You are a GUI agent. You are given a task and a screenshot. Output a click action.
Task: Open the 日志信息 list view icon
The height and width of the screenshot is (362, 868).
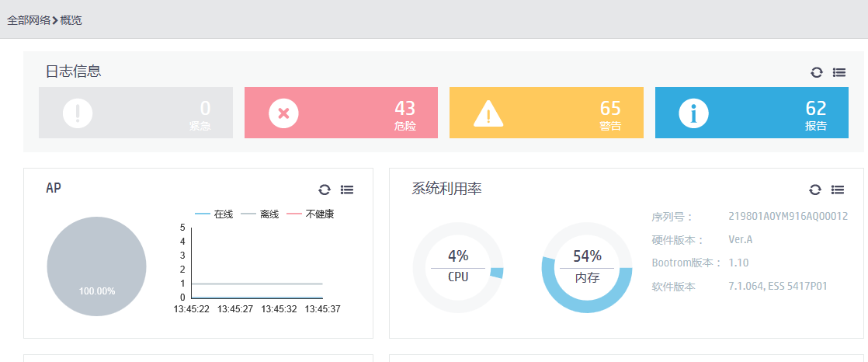839,72
